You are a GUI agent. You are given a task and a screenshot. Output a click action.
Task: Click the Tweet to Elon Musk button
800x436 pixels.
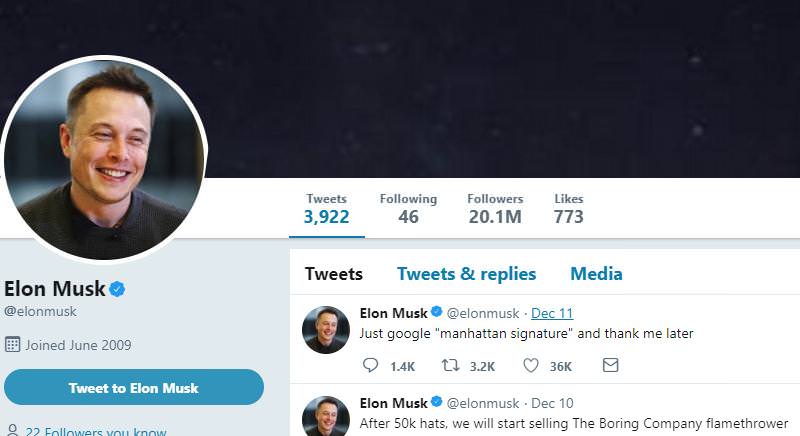point(134,388)
